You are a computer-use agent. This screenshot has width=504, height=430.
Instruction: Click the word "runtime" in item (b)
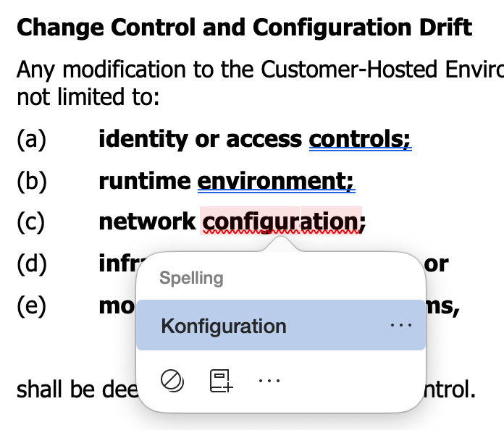point(145,180)
